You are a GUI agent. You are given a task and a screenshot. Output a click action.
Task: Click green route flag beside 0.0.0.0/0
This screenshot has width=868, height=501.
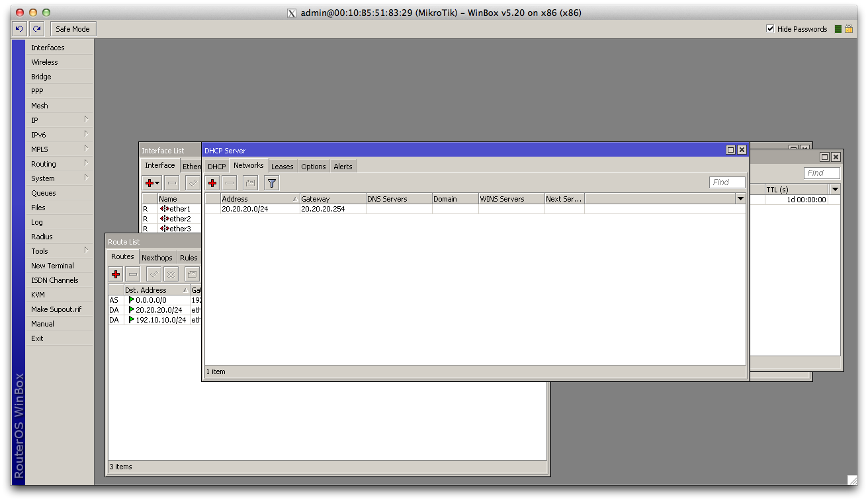[132, 300]
